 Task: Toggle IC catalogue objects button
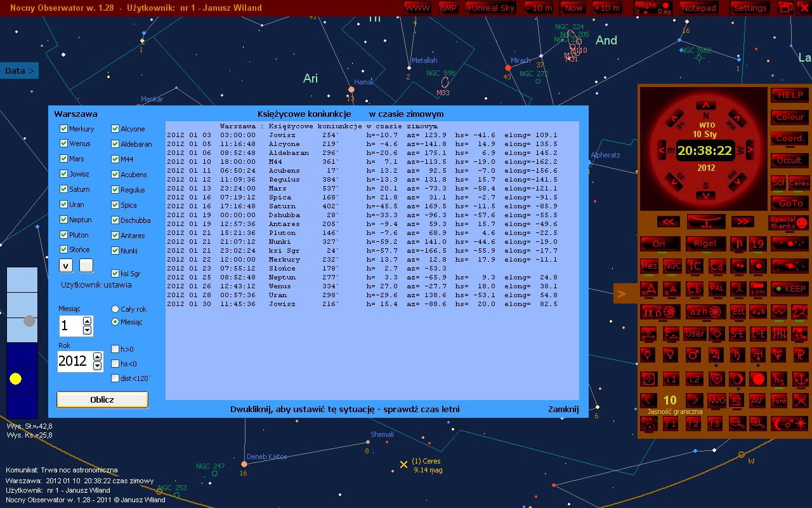tap(695, 267)
